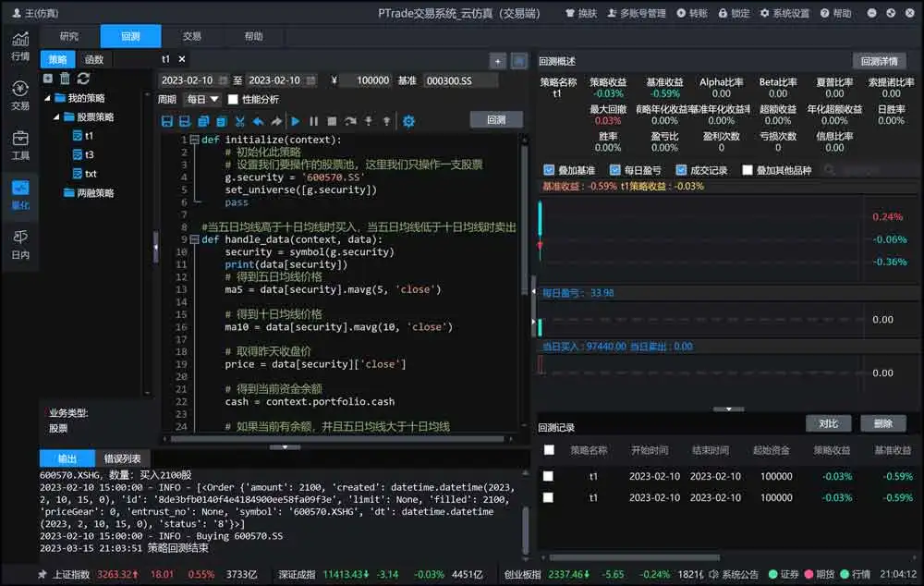The image size is (924, 586).
Task: Click the cut scissors icon
Action: 240,121
